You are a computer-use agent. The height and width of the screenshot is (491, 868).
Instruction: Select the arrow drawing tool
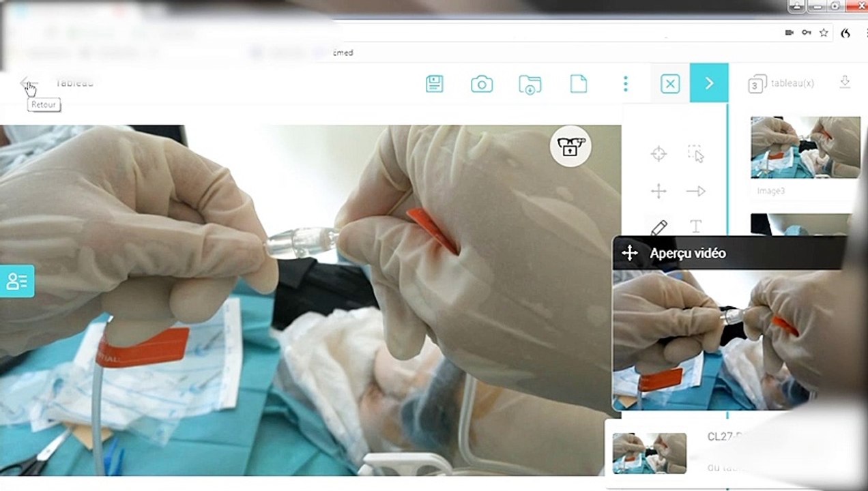click(695, 191)
